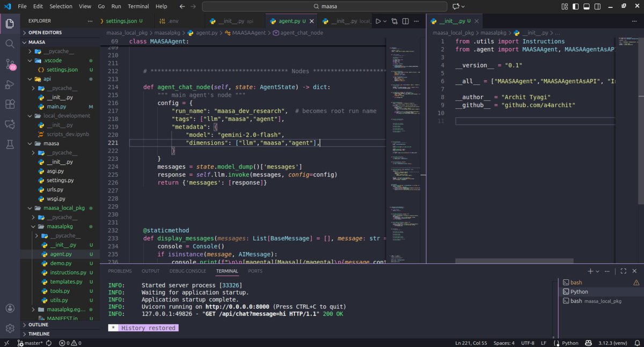Open changes compare icon in editor toolbar

pyautogui.click(x=395, y=21)
